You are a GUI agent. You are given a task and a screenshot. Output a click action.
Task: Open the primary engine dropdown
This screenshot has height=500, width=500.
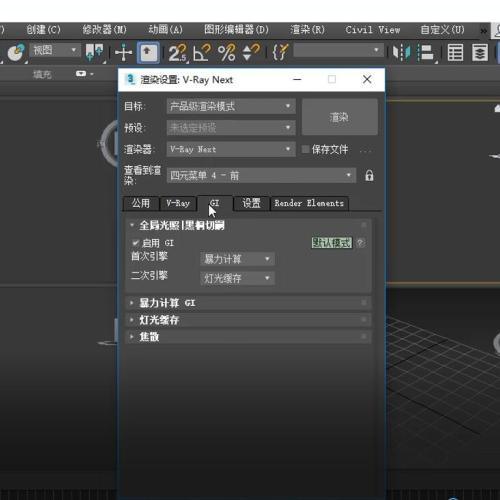(237, 259)
